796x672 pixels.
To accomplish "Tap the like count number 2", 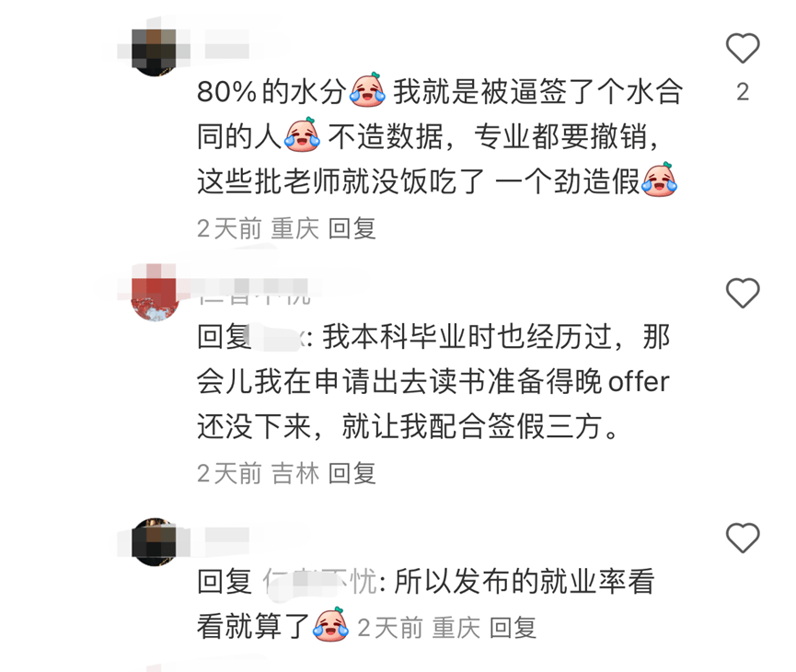I will [743, 92].
